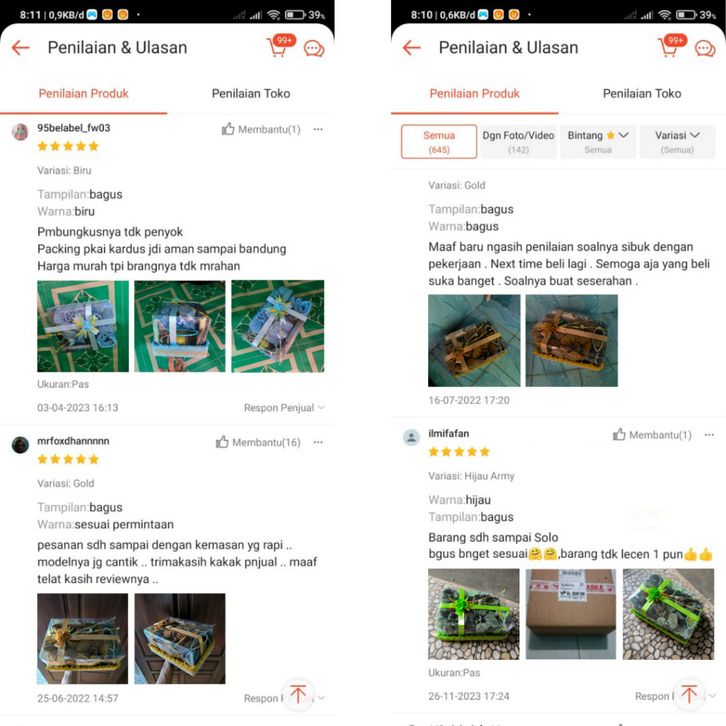Open chat icon on the left screen

point(314,49)
